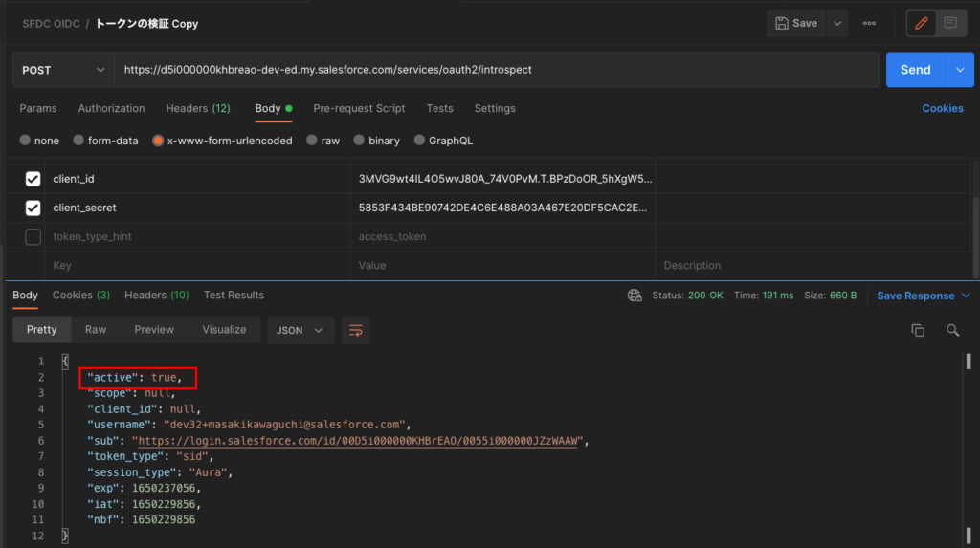Uncheck the client_id parameter checkbox
Image resolution: width=980 pixels, height=548 pixels.
point(33,179)
